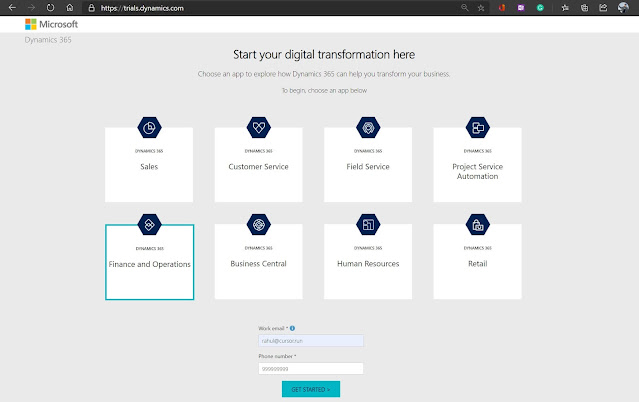Choose the Retail app card

[478, 261]
